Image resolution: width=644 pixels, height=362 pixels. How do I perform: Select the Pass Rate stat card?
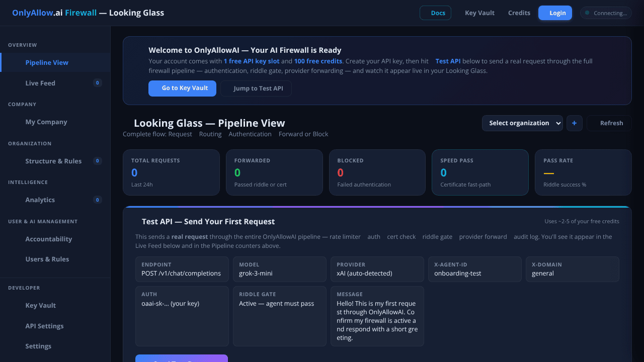pyautogui.click(x=583, y=172)
